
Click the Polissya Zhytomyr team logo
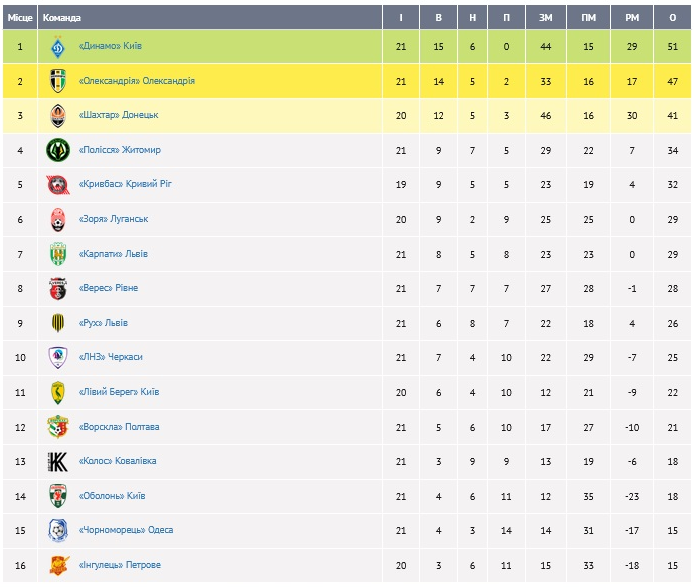click(x=57, y=150)
